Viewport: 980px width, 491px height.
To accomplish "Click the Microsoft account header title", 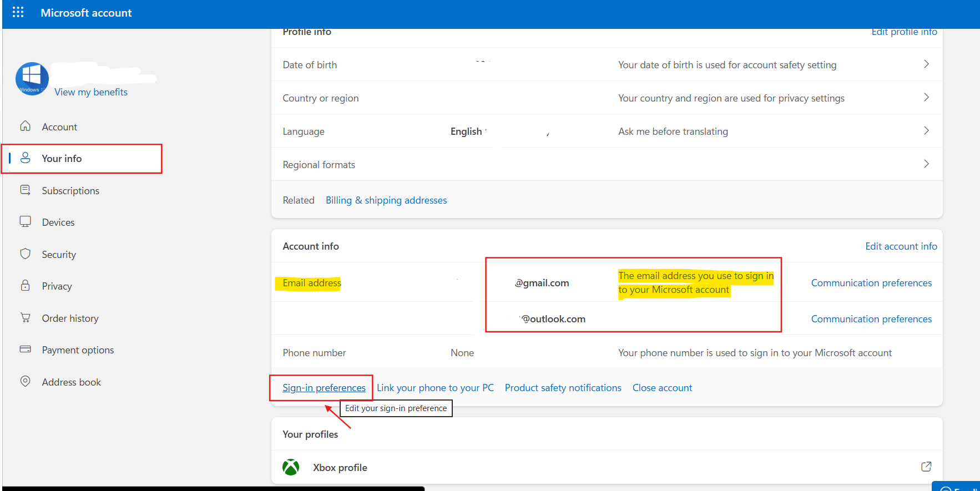I will click(86, 13).
